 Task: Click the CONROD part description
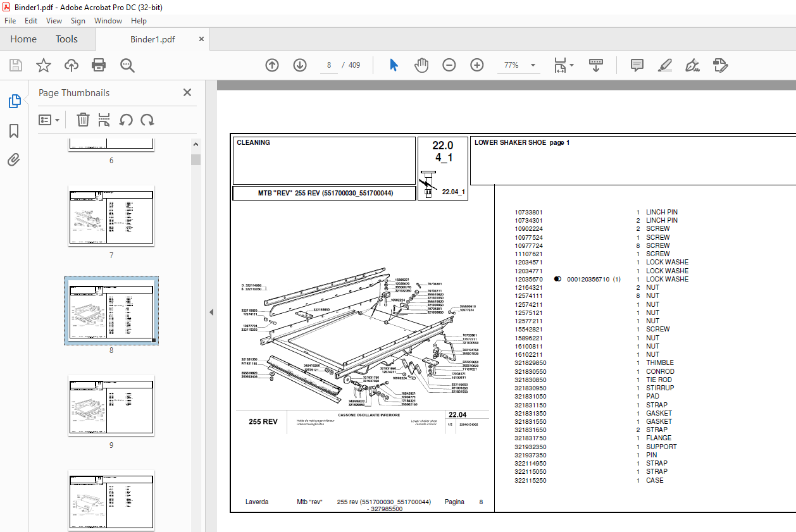[x=660, y=371]
